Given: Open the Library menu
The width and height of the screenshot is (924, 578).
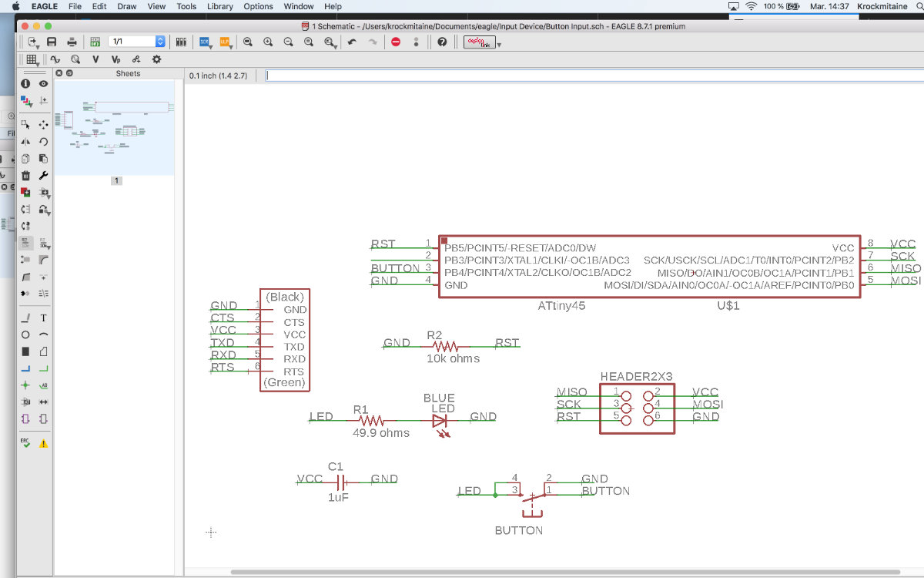Looking at the screenshot, I should point(220,6).
